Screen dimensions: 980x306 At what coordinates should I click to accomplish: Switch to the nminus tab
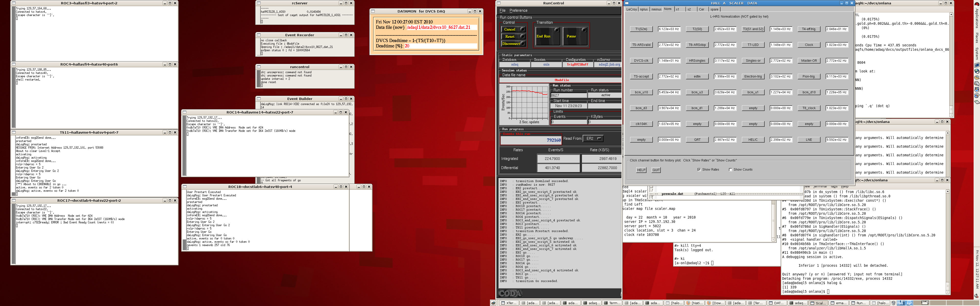pyautogui.click(x=656, y=9)
